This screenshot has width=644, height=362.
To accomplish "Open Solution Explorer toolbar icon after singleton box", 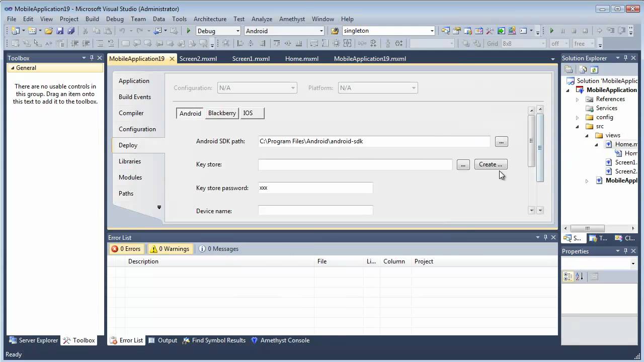I will click(x=446, y=31).
